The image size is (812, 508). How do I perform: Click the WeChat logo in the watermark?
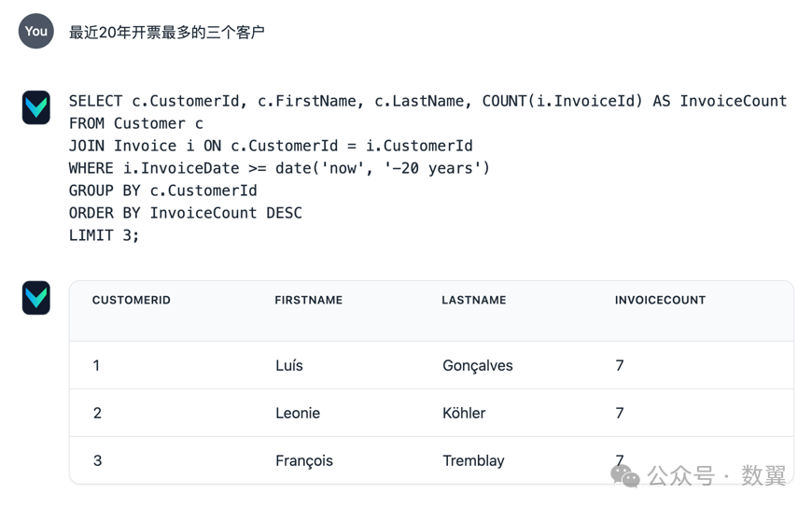pos(625,476)
